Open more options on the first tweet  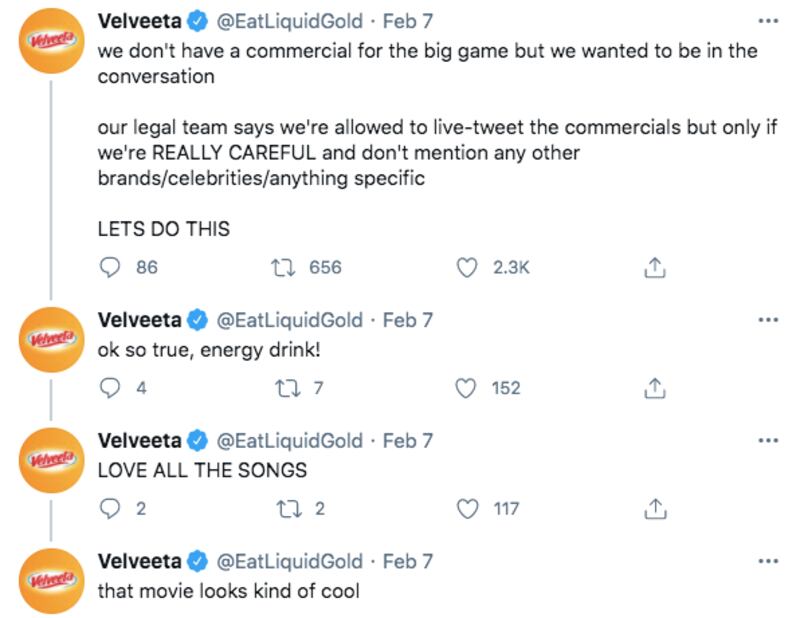[x=767, y=20]
